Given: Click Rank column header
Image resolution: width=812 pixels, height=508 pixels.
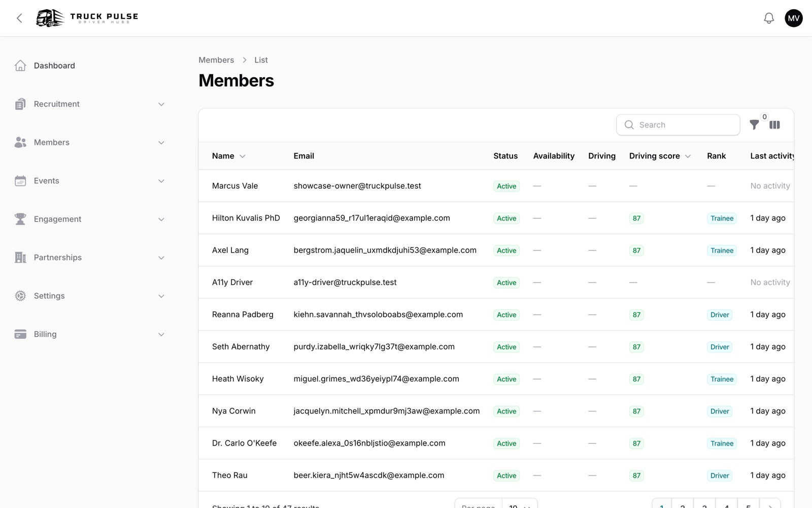Looking at the screenshot, I should [x=716, y=156].
